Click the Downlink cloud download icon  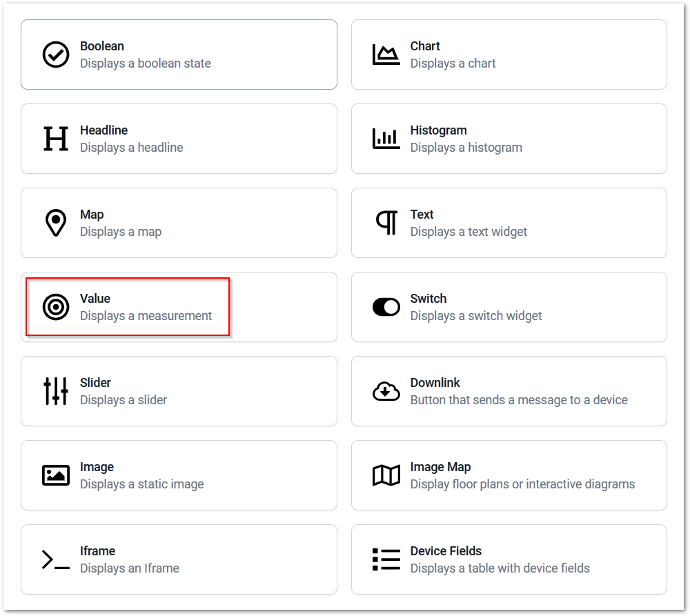(386, 390)
